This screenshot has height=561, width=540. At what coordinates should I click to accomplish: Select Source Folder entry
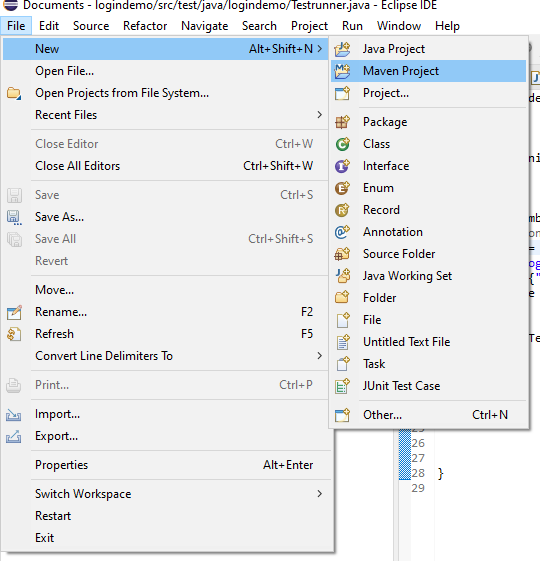(x=428, y=254)
